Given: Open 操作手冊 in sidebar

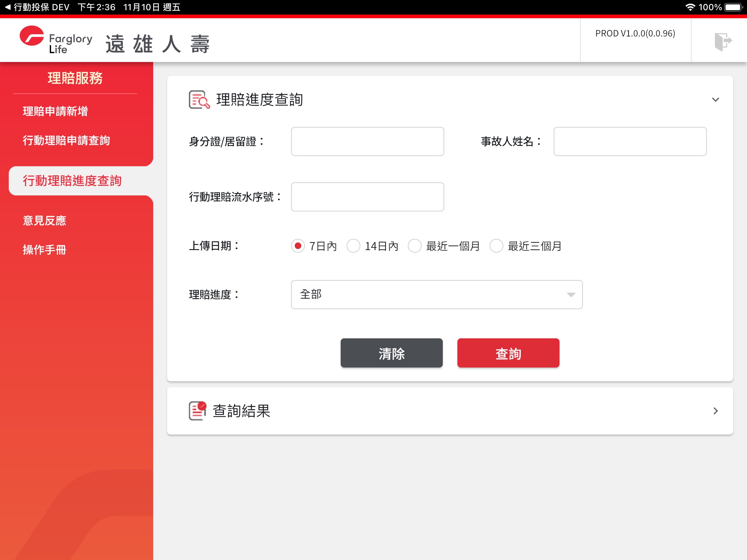Looking at the screenshot, I should tap(44, 250).
